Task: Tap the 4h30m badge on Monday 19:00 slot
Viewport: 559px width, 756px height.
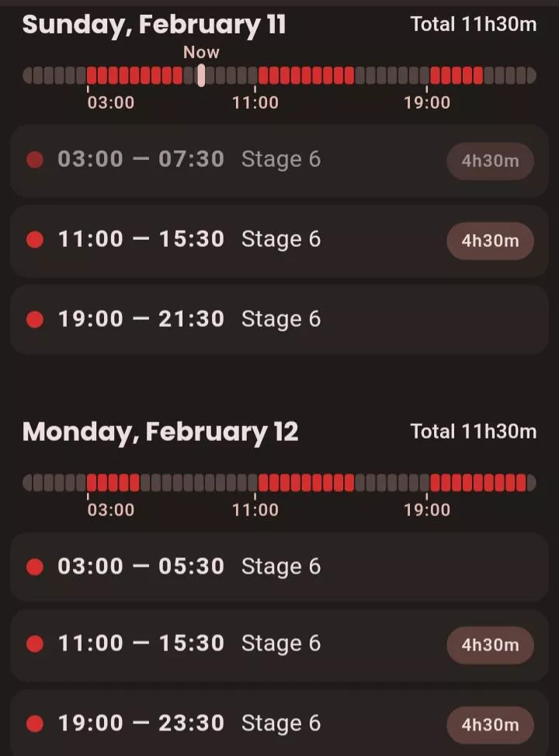Action: point(490,725)
